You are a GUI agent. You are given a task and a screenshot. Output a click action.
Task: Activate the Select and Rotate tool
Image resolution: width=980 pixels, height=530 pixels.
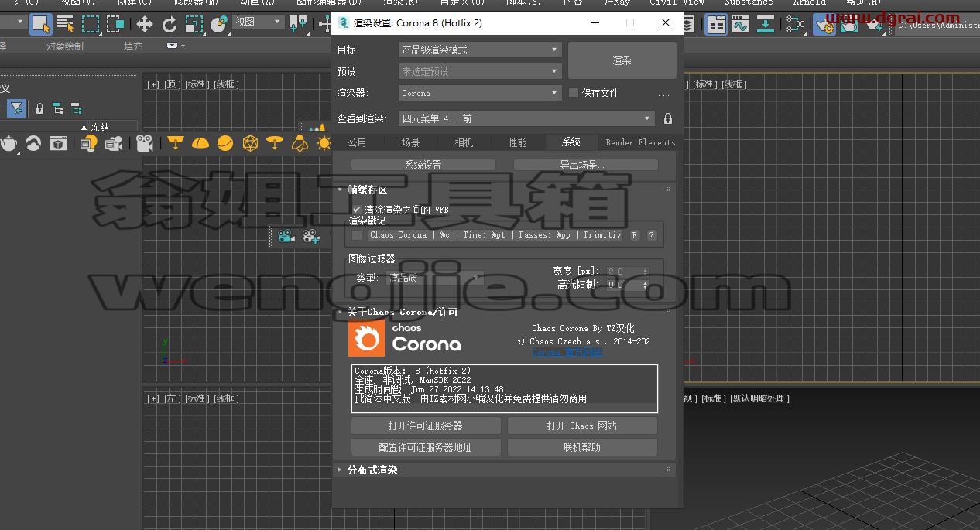[x=170, y=24]
